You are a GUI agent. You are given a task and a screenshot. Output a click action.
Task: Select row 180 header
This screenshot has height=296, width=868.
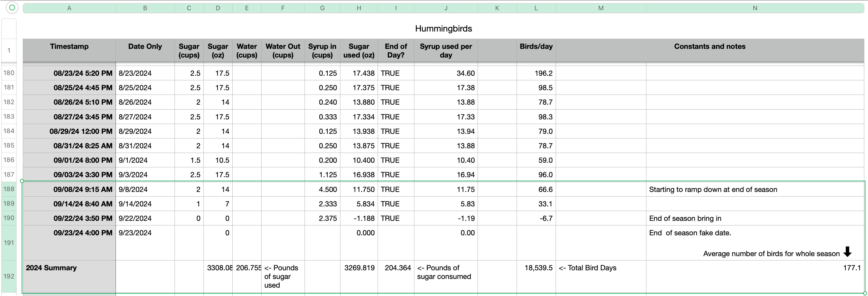point(9,73)
